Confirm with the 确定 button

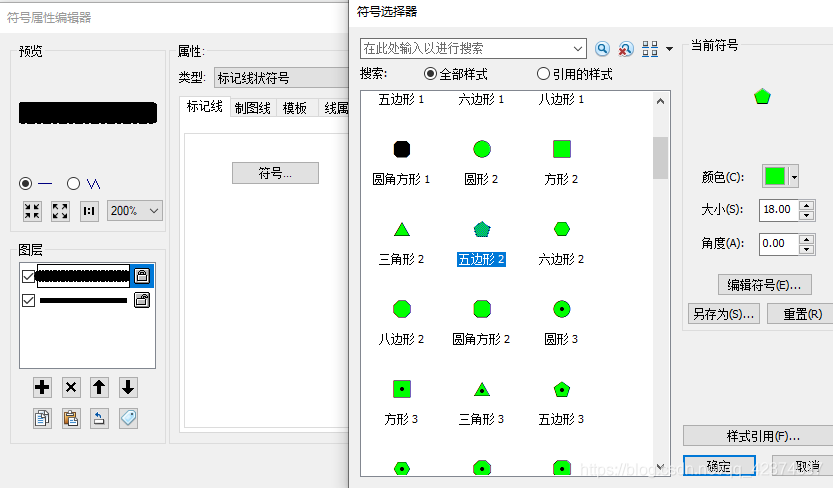[719, 466]
